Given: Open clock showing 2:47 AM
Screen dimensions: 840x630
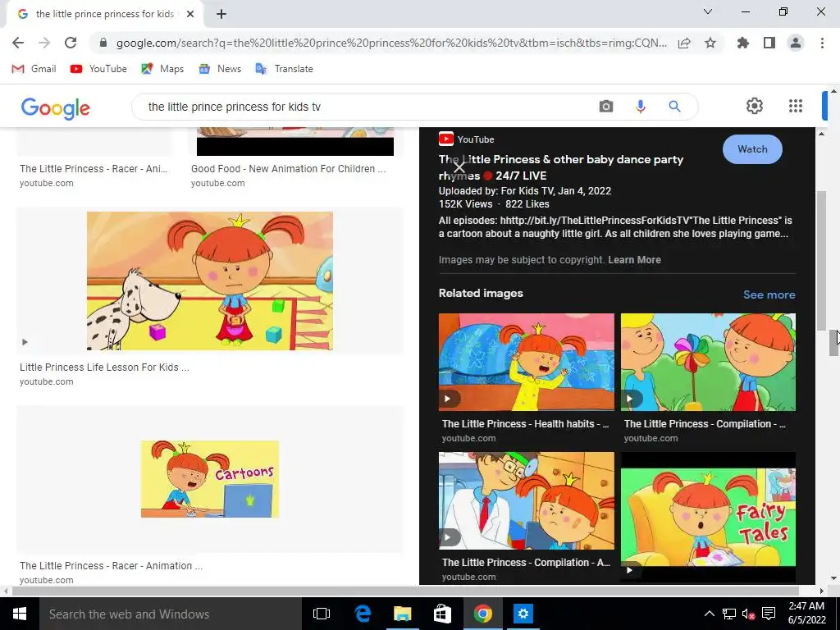Looking at the screenshot, I should point(806,614).
